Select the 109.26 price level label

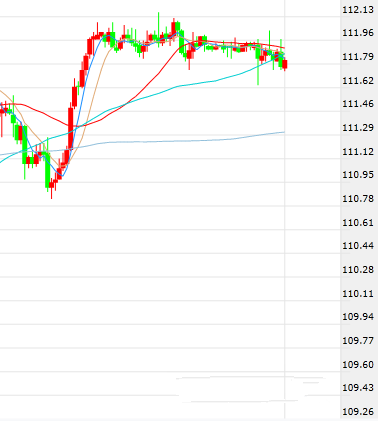pos(358,412)
